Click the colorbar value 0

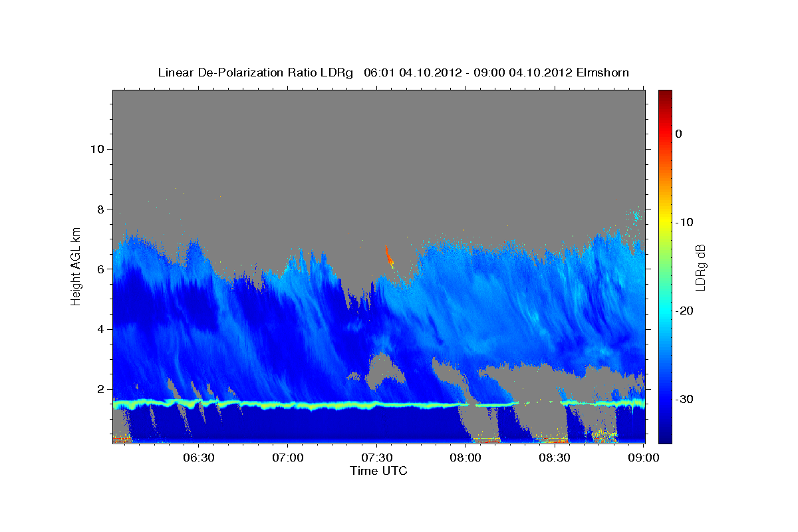[679, 134]
